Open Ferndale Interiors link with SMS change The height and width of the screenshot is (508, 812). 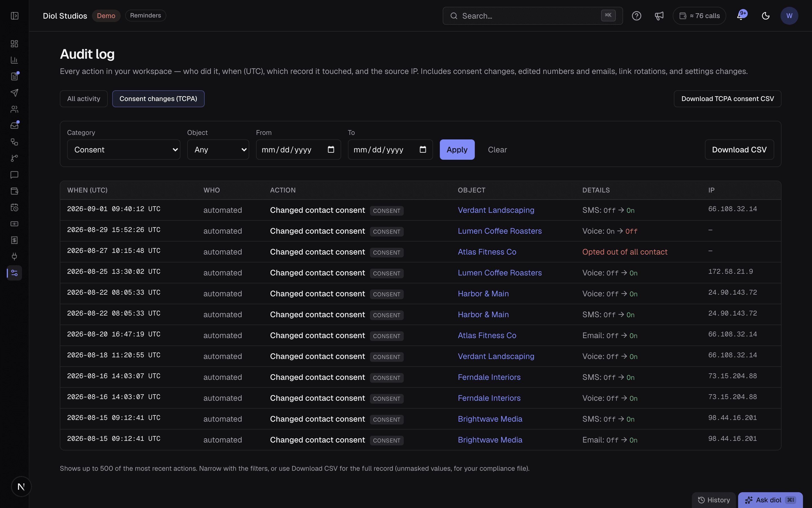coord(489,377)
